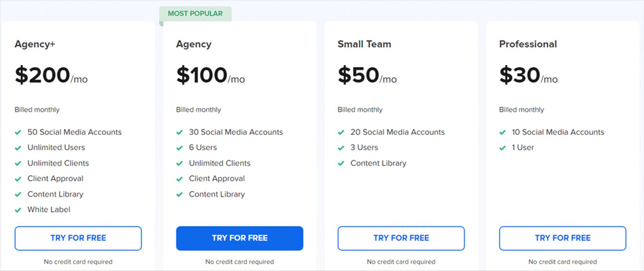Screen dimensions: 644x271
Task: Click checkmark next to White Label
Action: (18, 210)
